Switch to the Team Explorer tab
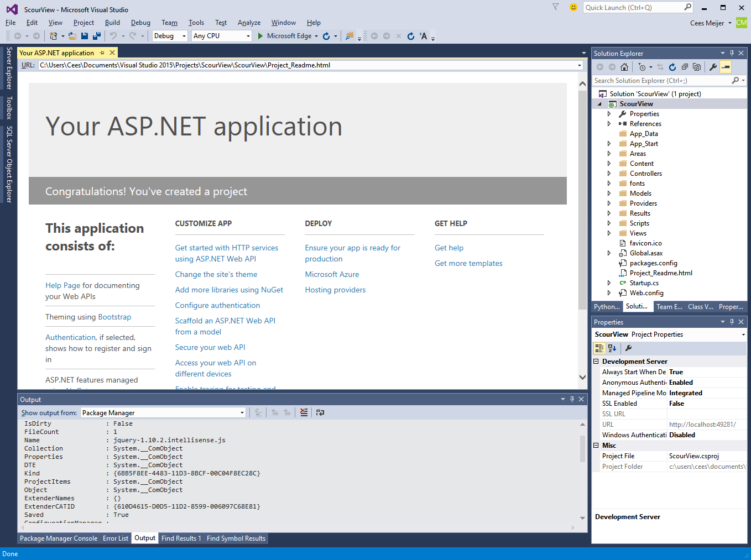The width and height of the screenshot is (751, 560). pos(669,307)
